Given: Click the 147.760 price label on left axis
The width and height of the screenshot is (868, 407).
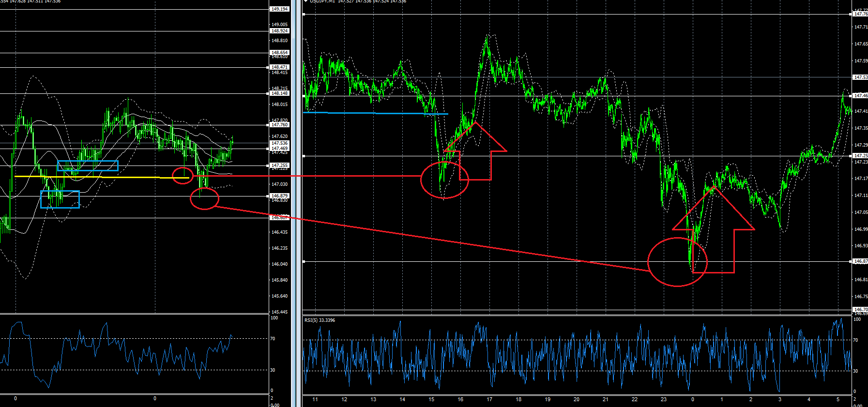Looking at the screenshot, I should (279, 125).
